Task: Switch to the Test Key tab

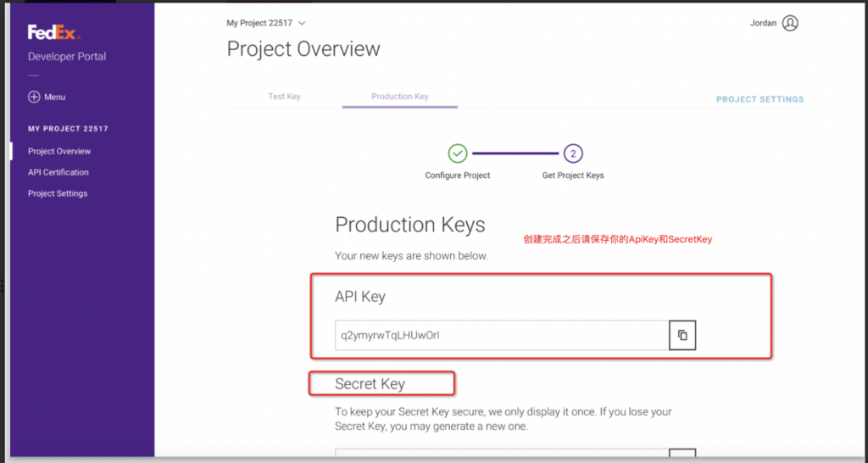Action: coord(284,97)
